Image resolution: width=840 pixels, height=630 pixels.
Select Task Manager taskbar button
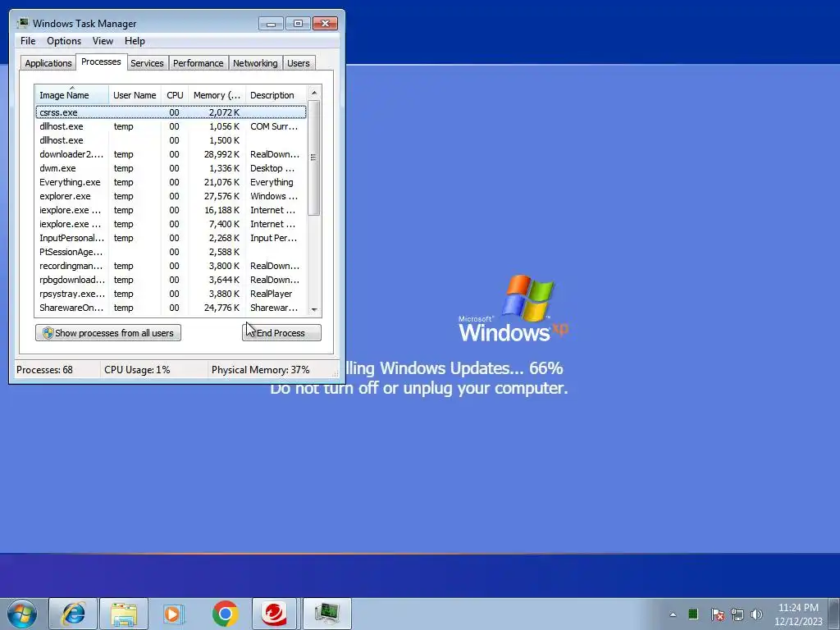click(x=326, y=614)
